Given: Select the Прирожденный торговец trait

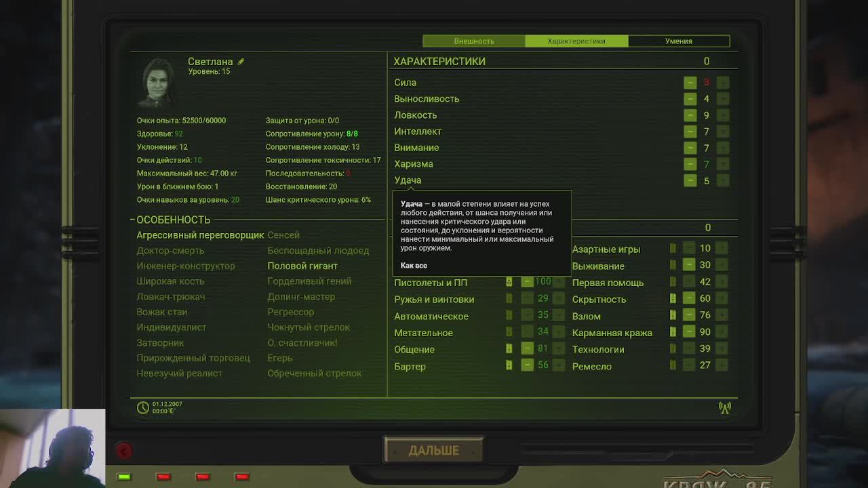Looking at the screenshot, I should click(193, 358).
